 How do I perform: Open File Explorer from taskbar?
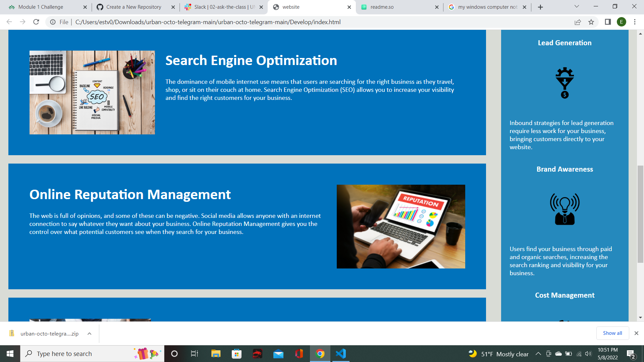[216, 354]
